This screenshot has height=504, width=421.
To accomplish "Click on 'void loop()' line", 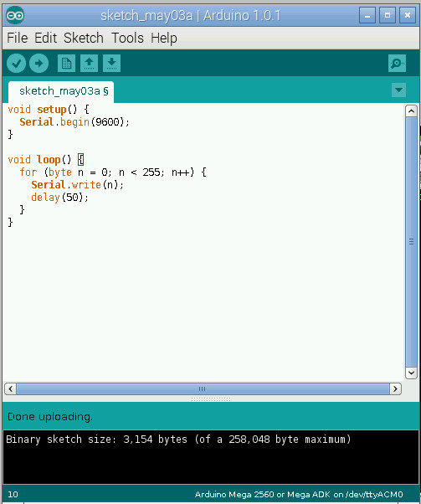I will point(46,160).
